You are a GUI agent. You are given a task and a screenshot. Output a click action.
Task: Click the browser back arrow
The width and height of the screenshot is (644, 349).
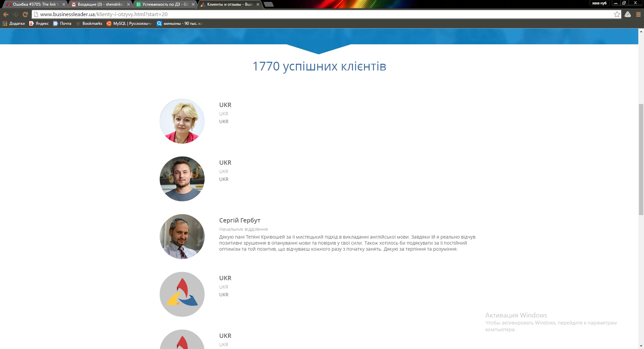tap(6, 14)
